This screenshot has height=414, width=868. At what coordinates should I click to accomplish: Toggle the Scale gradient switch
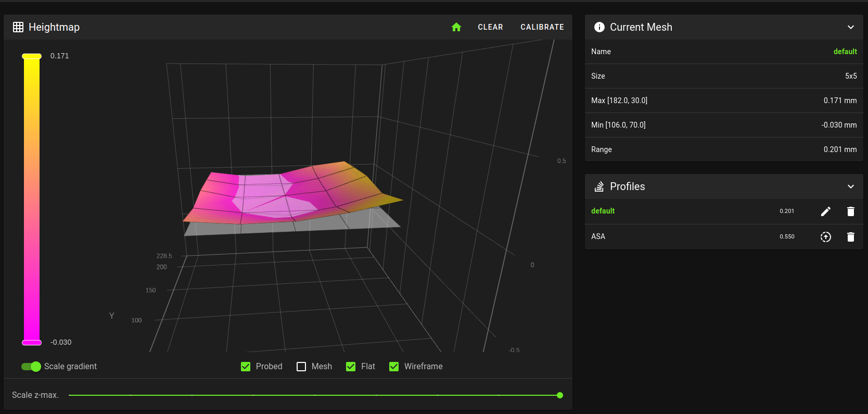[x=31, y=367]
